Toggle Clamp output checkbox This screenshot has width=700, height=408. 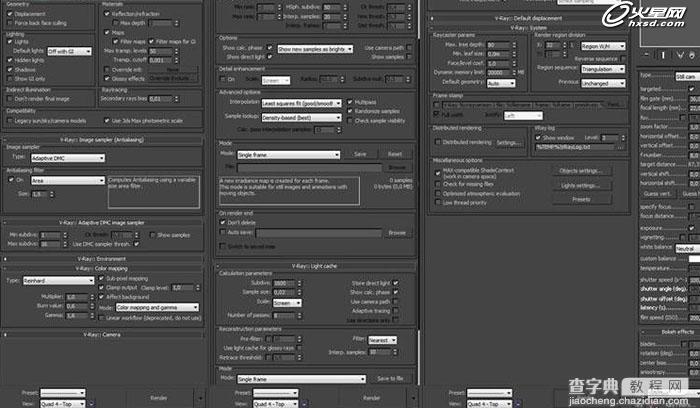coord(101,288)
